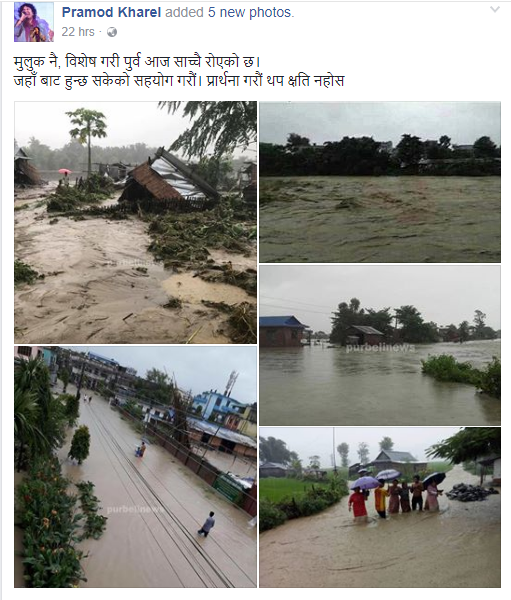Expand the post options chevron menu
Viewport: 511px width, 600px height.
tap(495, 10)
